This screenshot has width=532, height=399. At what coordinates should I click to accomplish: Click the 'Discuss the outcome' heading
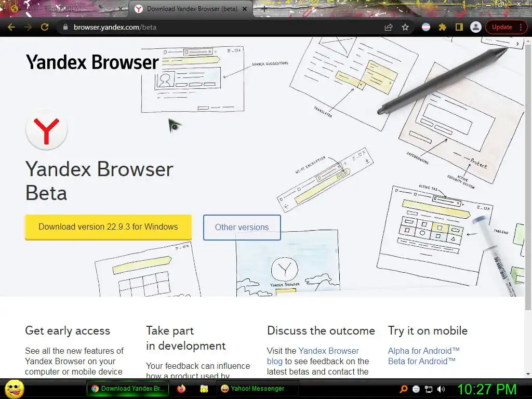click(321, 331)
